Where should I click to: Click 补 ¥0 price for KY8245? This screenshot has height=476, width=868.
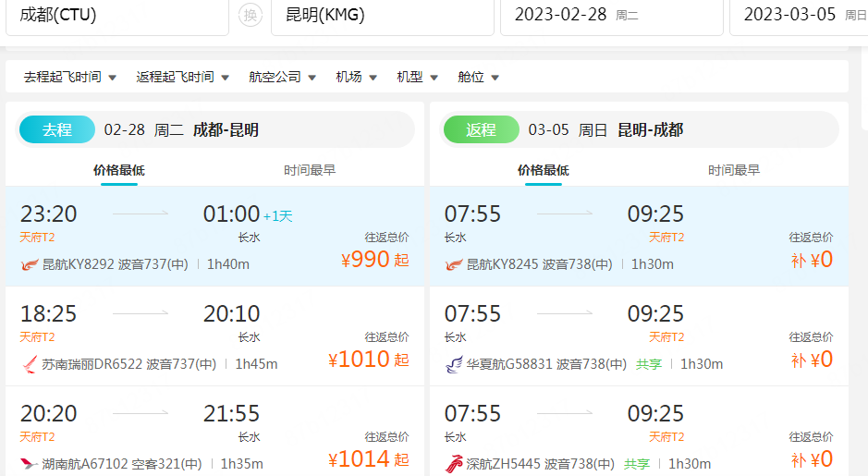click(x=813, y=260)
